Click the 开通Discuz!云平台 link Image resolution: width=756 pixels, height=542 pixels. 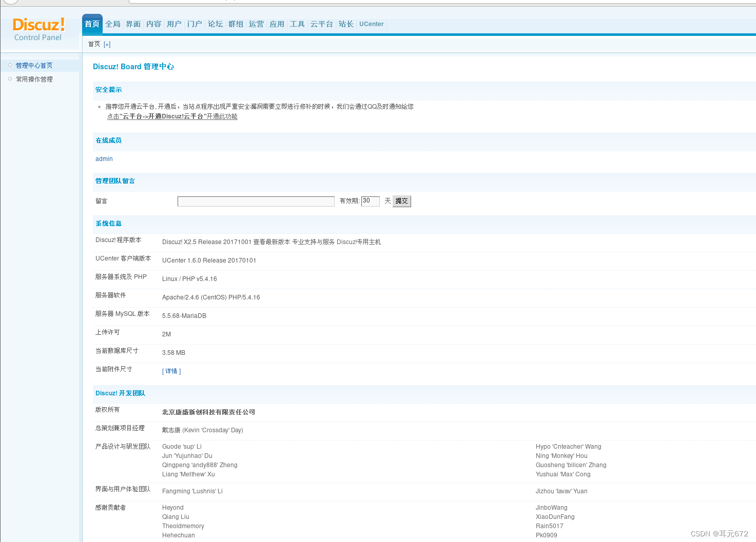coord(172,116)
